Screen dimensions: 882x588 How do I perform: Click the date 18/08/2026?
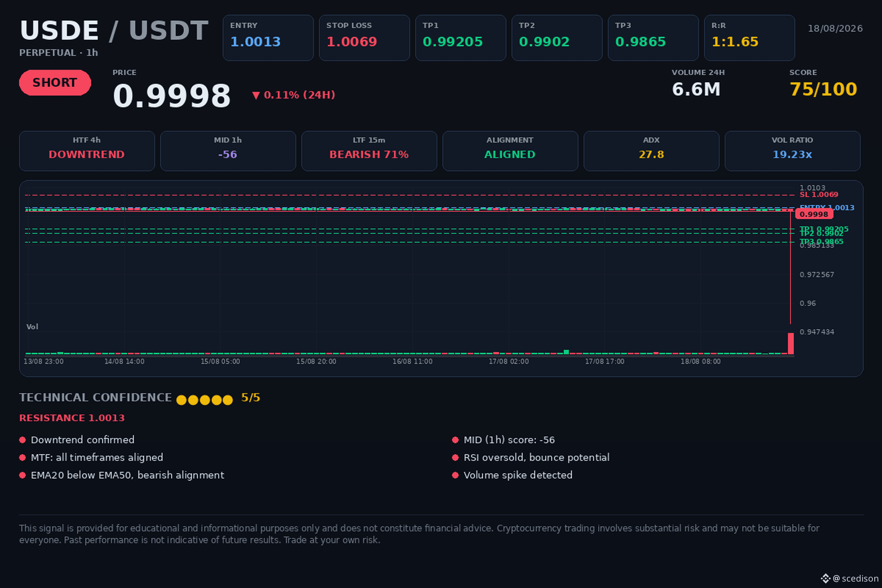coord(835,29)
